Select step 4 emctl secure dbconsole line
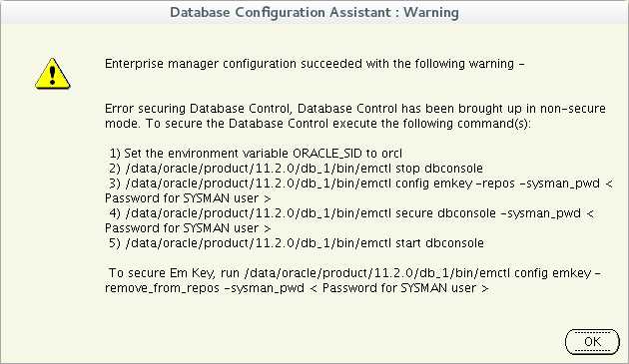 (351, 213)
